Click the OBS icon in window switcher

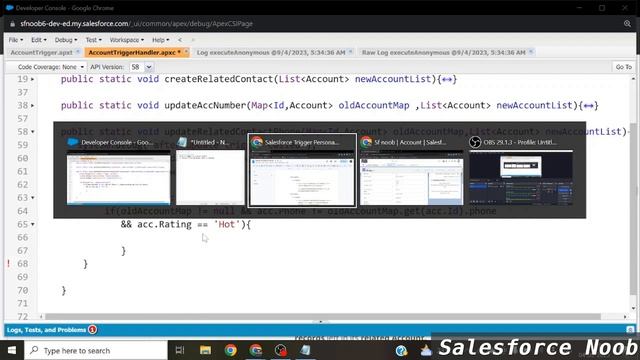point(475,142)
